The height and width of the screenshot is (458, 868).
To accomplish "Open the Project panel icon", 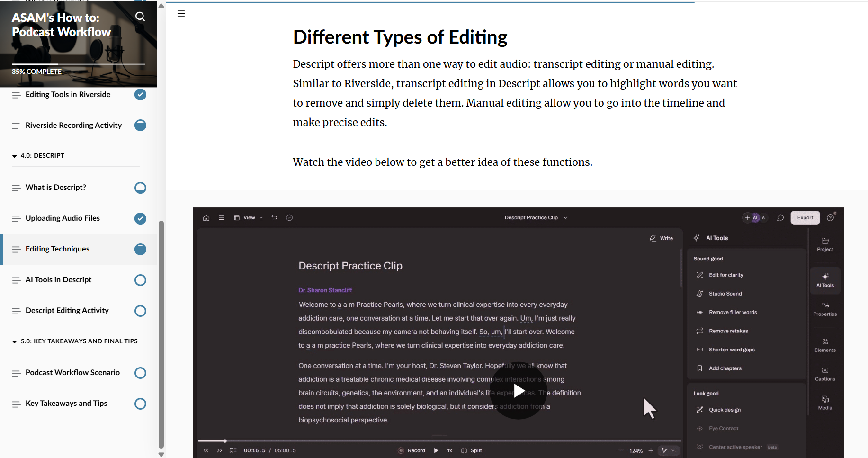I will [825, 244].
